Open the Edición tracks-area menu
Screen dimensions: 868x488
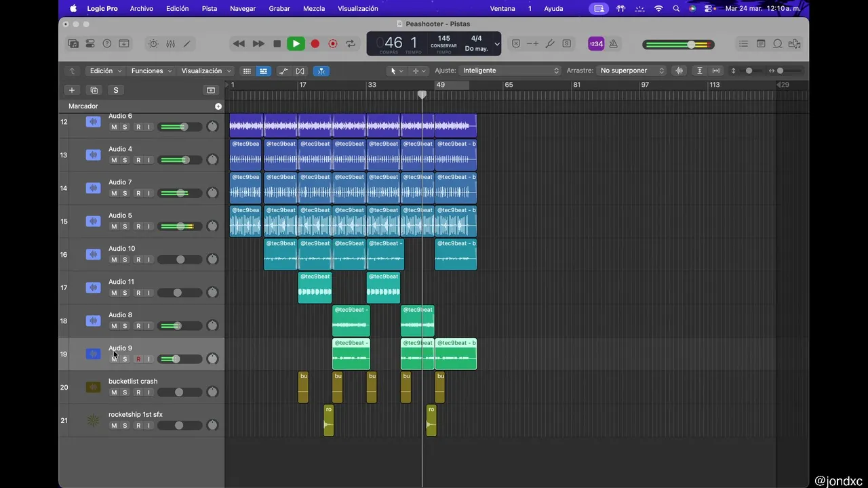pos(106,70)
